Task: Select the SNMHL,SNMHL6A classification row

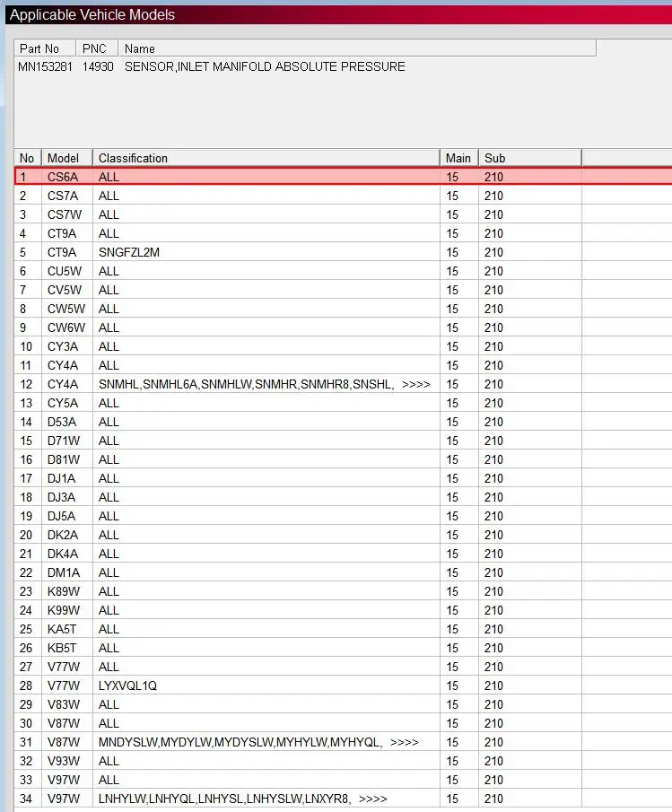Action: coord(344,384)
